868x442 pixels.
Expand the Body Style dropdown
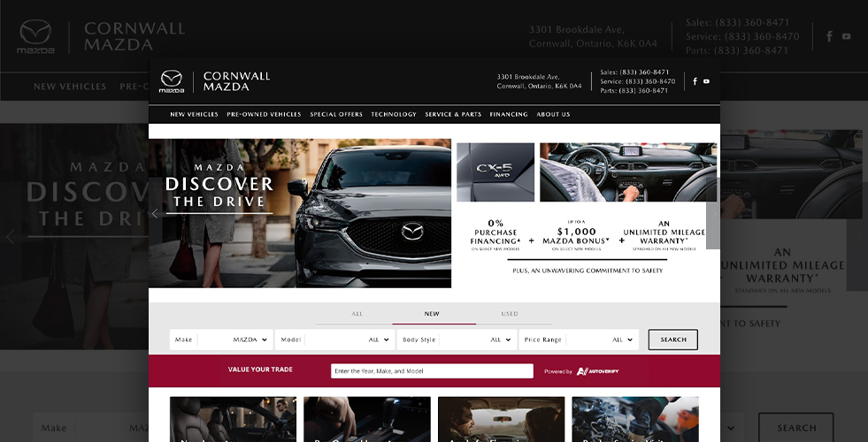tap(457, 339)
